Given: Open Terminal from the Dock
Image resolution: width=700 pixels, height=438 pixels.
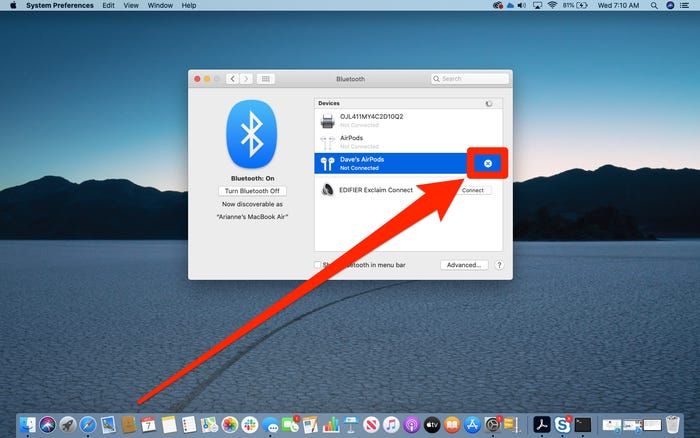Looking at the screenshot, I should click(x=583, y=425).
